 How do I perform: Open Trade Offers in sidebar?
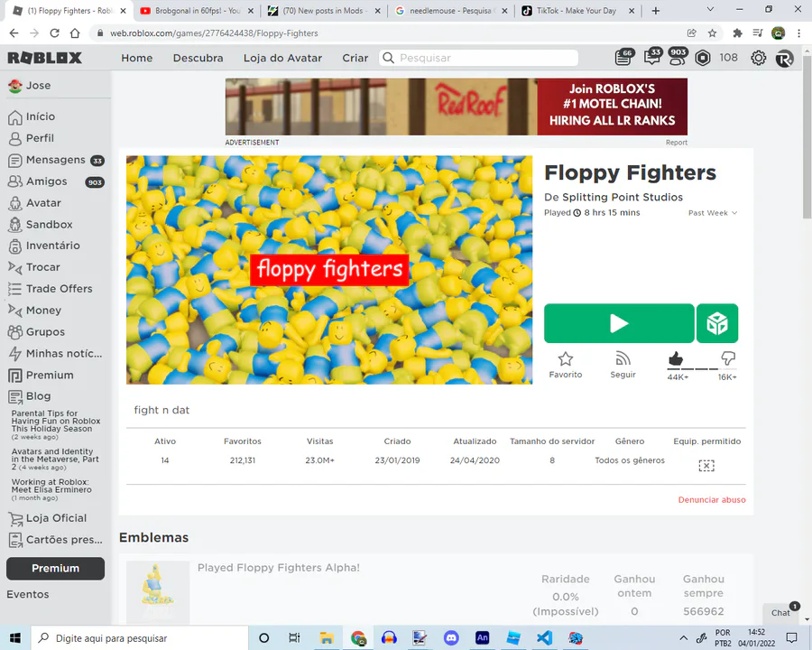coord(51,289)
